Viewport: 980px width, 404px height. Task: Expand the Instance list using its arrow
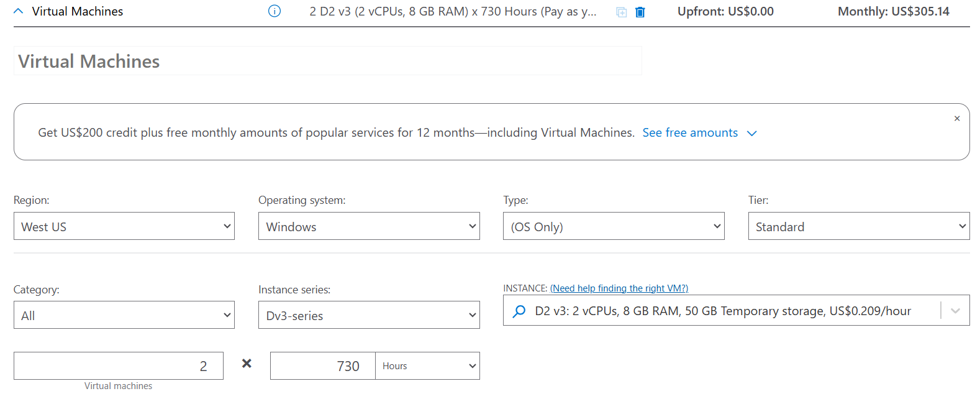(x=955, y=311)
